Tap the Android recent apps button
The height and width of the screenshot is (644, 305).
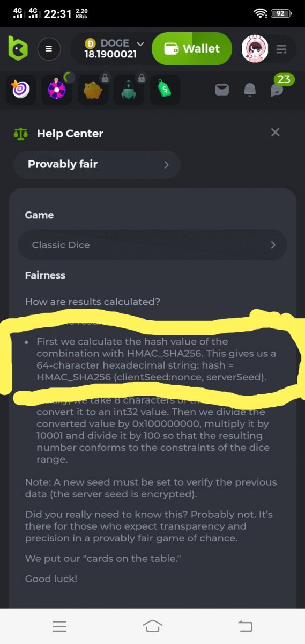click(x=59, y=626)
